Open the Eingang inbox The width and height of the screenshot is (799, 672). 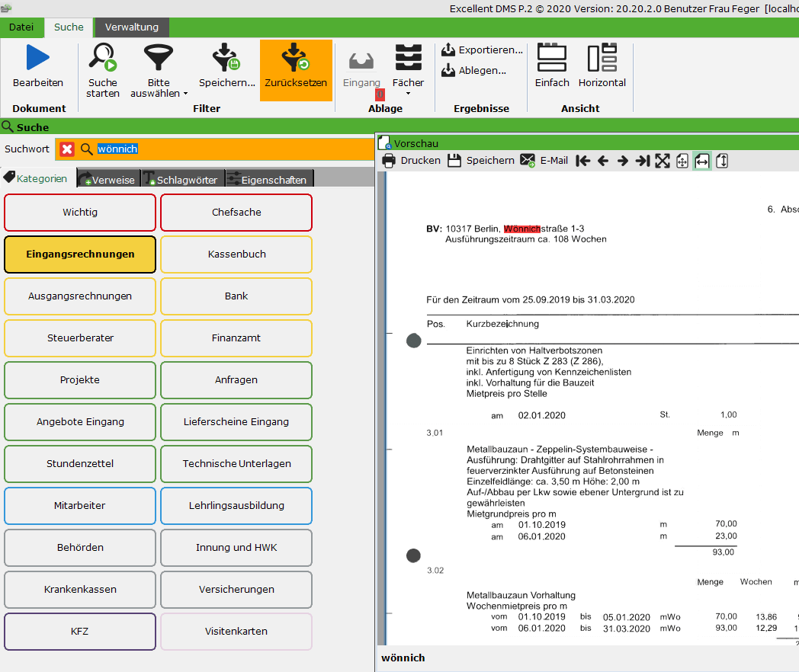point(361,71)
